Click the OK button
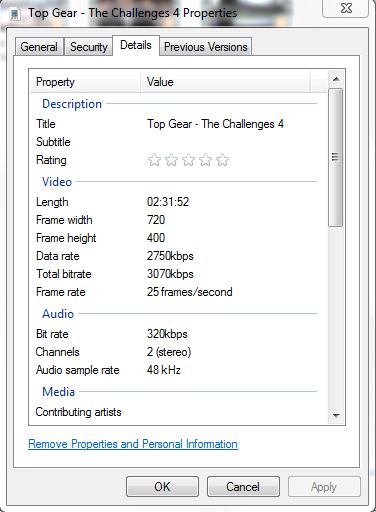Viewport: 376px width, 512px height. 162,487
